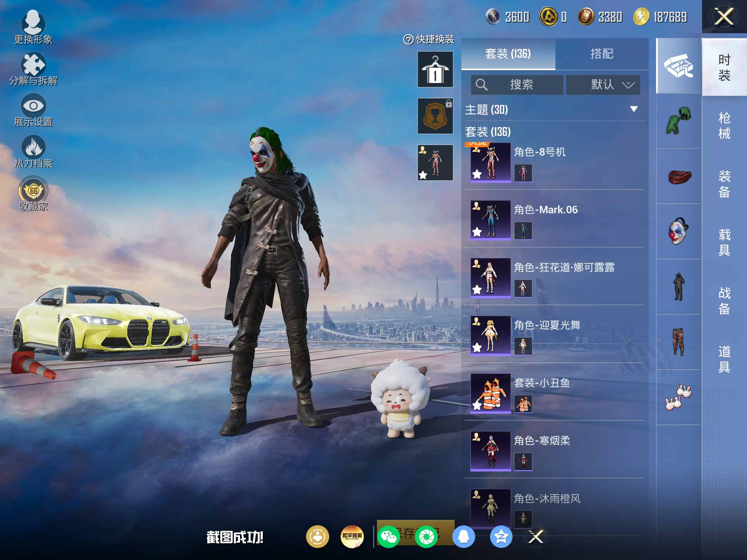Select the dark hooded jacket slot
The image size is (747, 560).
point(678,287)
